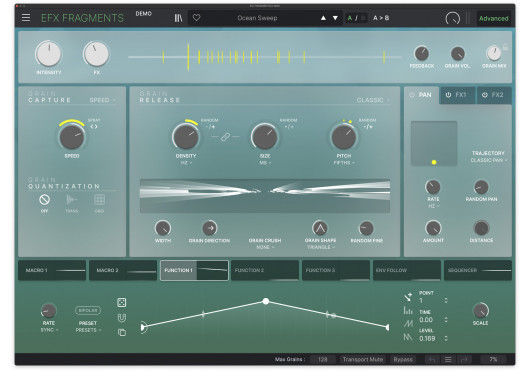This screenshot has width=530, height=371.
Task: Open the Size MS unit dropdown
Action: pos(265,163)
